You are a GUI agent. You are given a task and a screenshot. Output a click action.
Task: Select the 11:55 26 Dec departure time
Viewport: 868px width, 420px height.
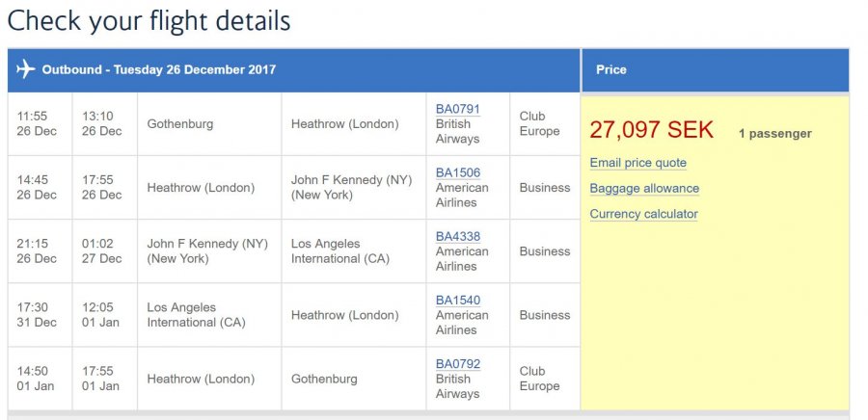coord(37,123)
